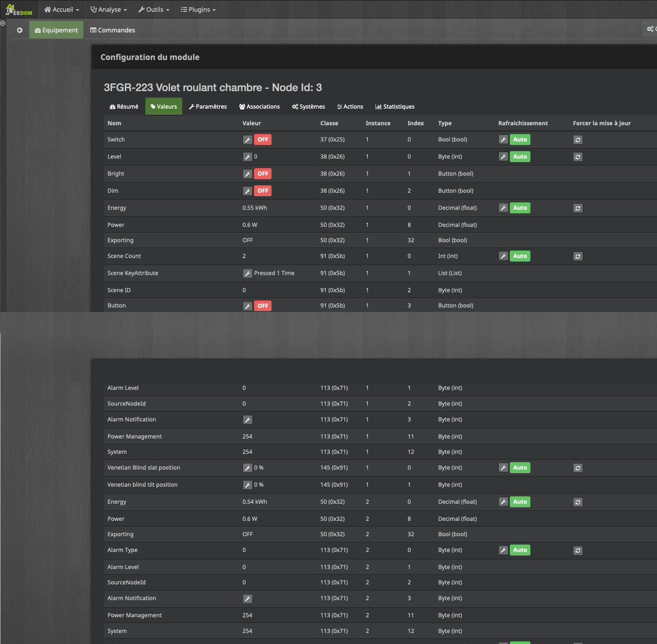This screenshot has width=657, height=644.
Task: Select the Valeurs tab
Action: coord(164,106)
